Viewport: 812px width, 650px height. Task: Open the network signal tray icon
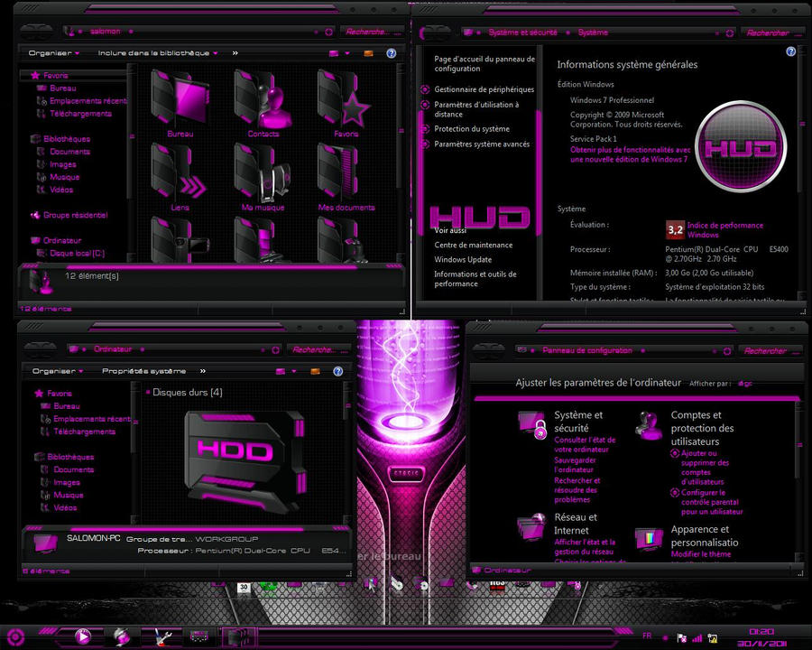pos(697,638)
